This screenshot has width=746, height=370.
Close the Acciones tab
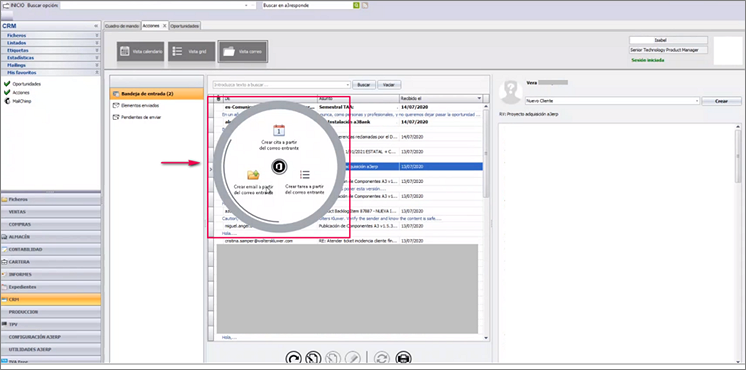(x=165, y=26)
